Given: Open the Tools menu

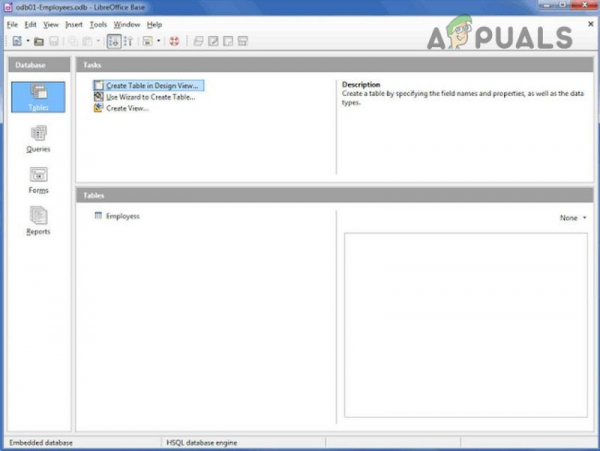Looking at the screenshot, I should (98, 25).
